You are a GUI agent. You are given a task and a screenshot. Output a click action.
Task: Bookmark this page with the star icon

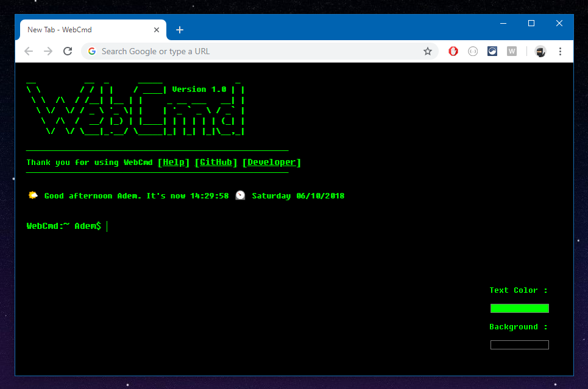428,51
